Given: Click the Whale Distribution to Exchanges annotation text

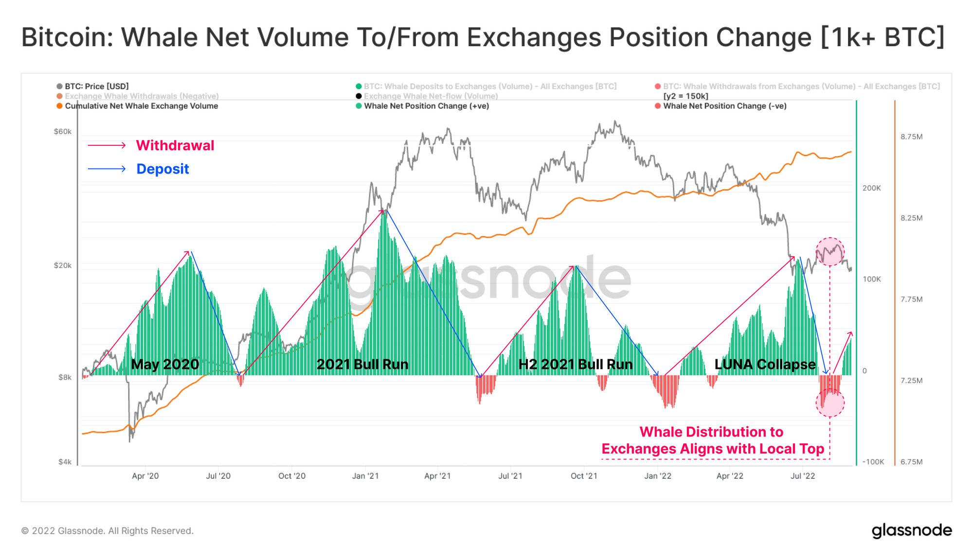Looking at the screenshot, I should pos(712,440).
